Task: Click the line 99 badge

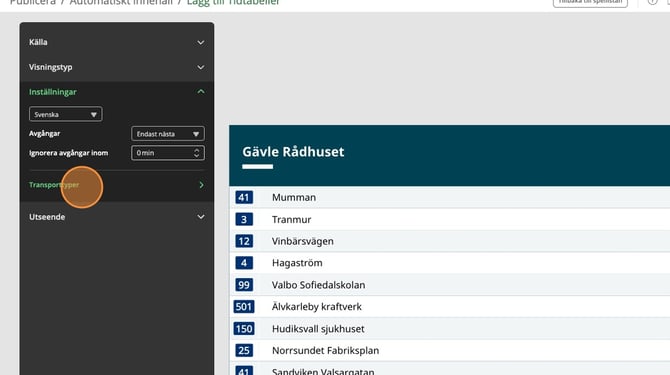Action: pos(244,285)
